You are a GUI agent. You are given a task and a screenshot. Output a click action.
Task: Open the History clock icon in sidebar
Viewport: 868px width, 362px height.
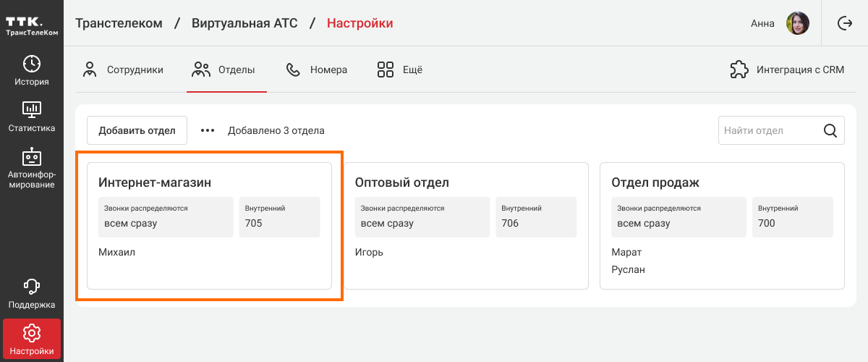[32, 64]
